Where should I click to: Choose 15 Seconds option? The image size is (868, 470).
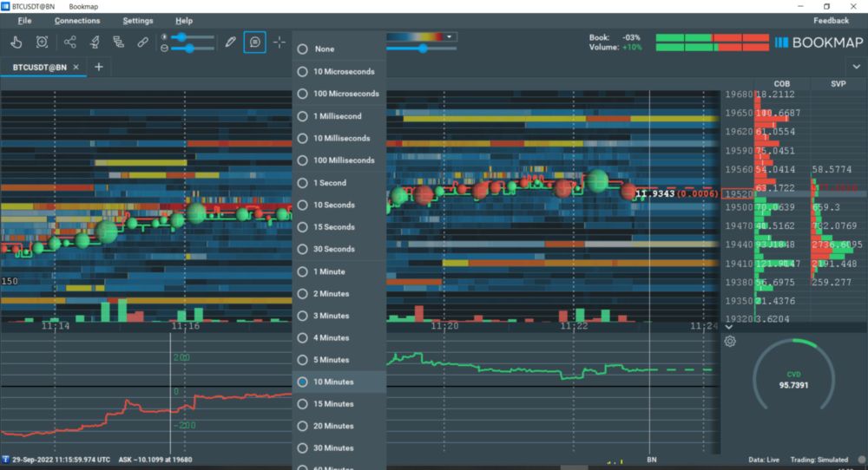coord(339,227)
